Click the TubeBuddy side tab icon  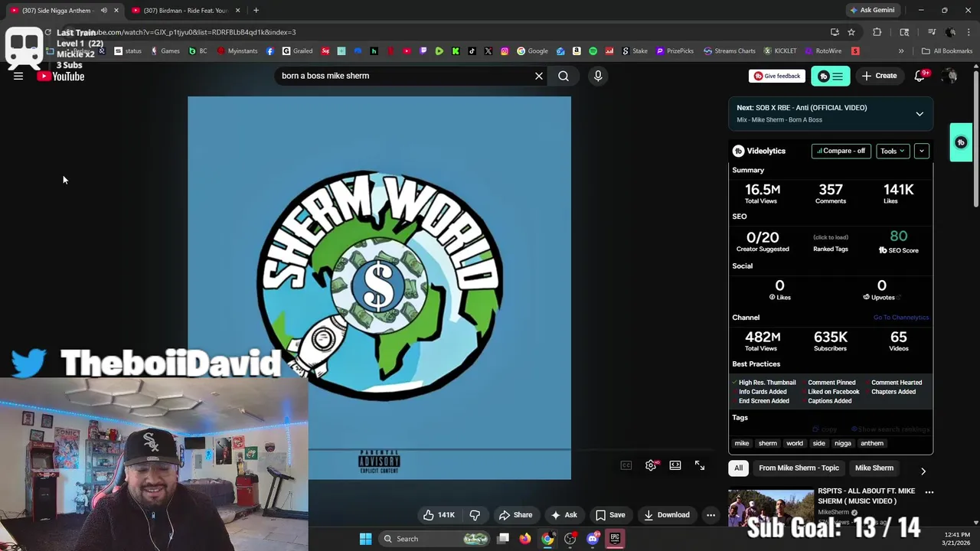click(961, 142)
